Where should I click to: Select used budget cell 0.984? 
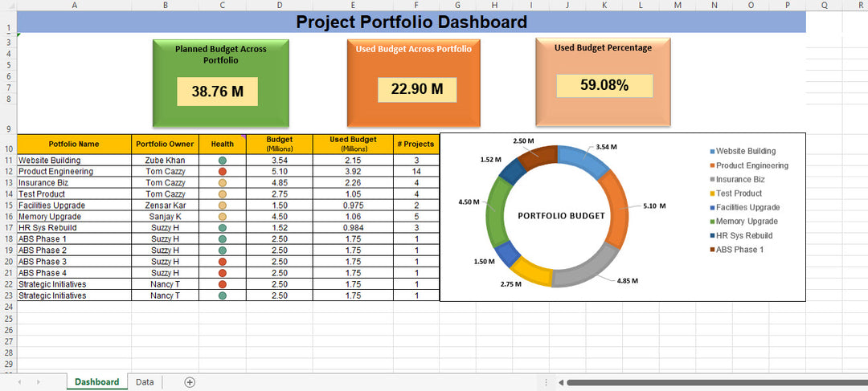353,228
